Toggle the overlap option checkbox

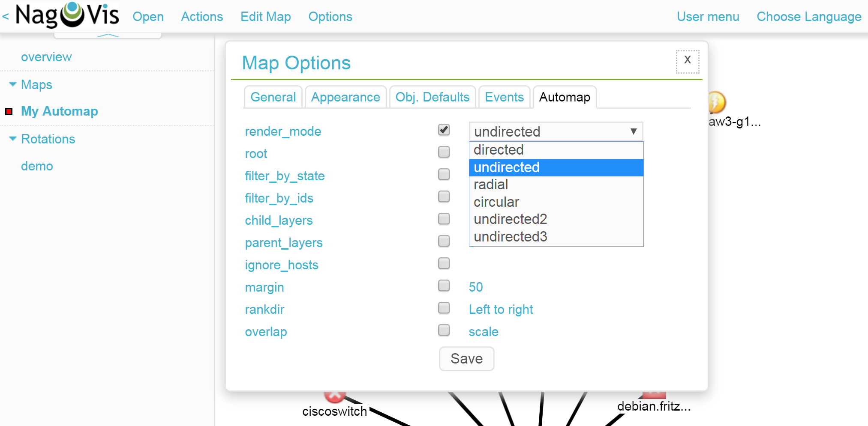444,330
